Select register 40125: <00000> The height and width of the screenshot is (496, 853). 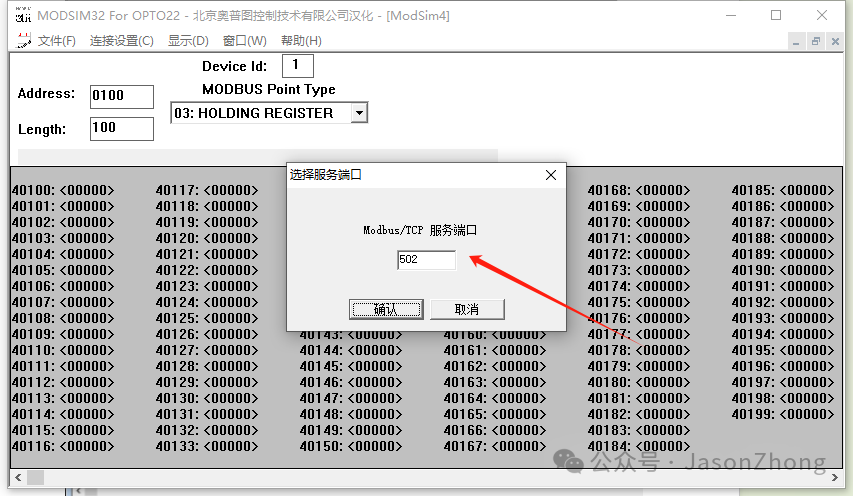click(x=207, y=318)
